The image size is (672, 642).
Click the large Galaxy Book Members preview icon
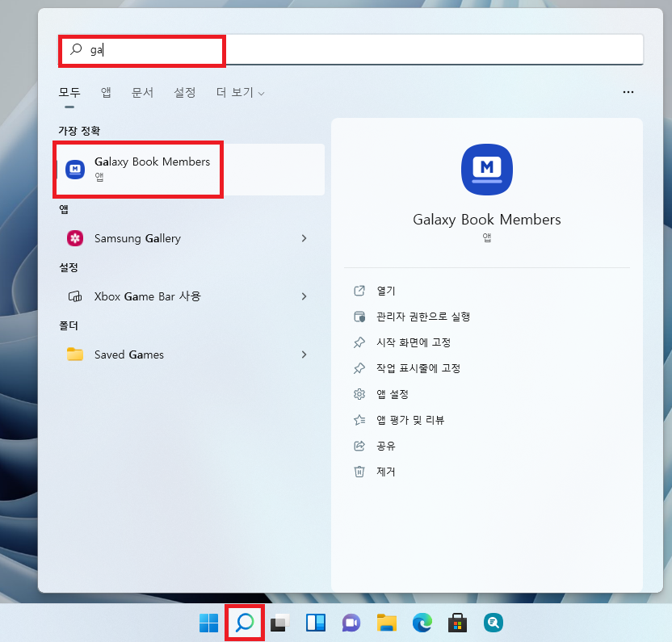(487, 170)
